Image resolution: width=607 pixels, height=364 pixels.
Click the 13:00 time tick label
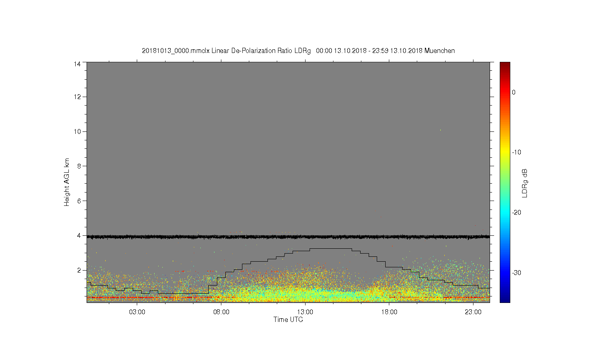coord(305,312)
